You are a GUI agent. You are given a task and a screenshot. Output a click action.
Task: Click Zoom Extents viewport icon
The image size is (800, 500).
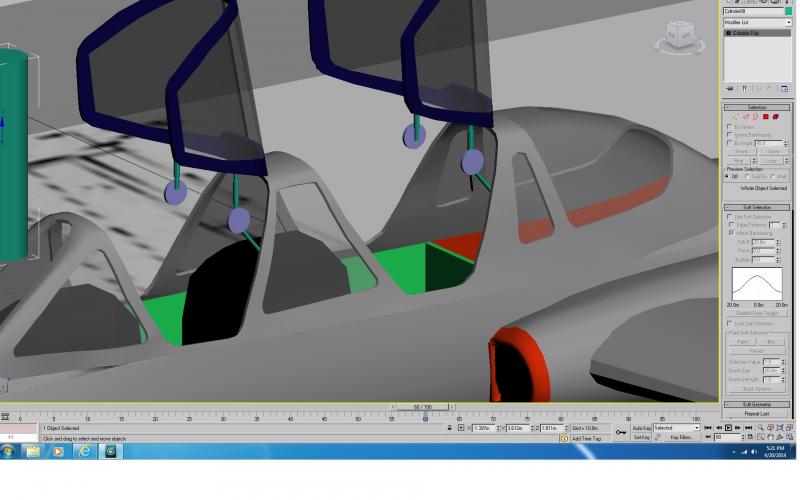pyautogui.click(x=780, y=428)
